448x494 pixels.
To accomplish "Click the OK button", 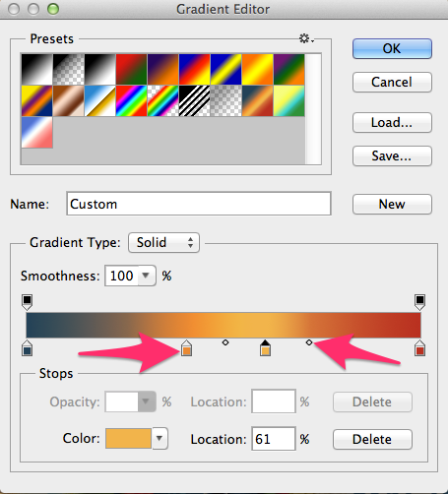I will click(392, 48).
